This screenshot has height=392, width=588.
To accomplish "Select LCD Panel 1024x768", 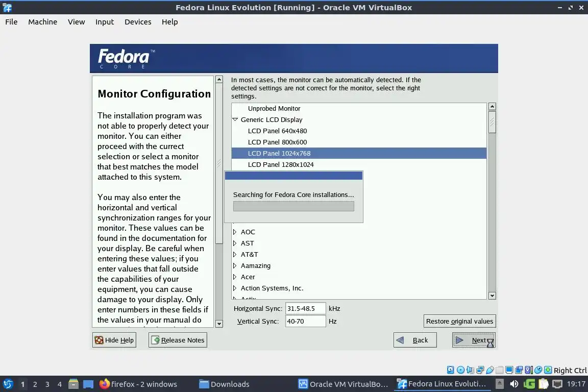I will (359, 153).
